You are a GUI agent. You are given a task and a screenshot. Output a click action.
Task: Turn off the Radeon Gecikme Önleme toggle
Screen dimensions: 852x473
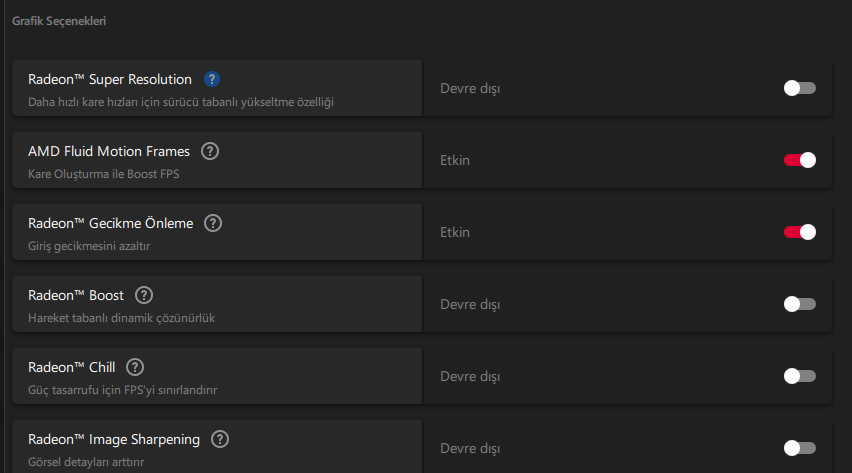(800, 232)
